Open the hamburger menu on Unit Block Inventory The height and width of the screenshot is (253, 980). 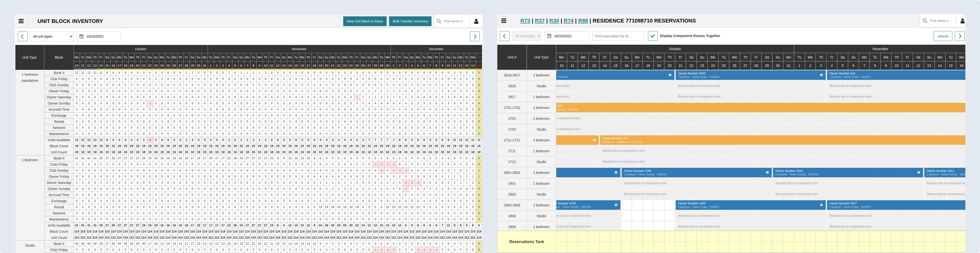(x=21, y=21)
